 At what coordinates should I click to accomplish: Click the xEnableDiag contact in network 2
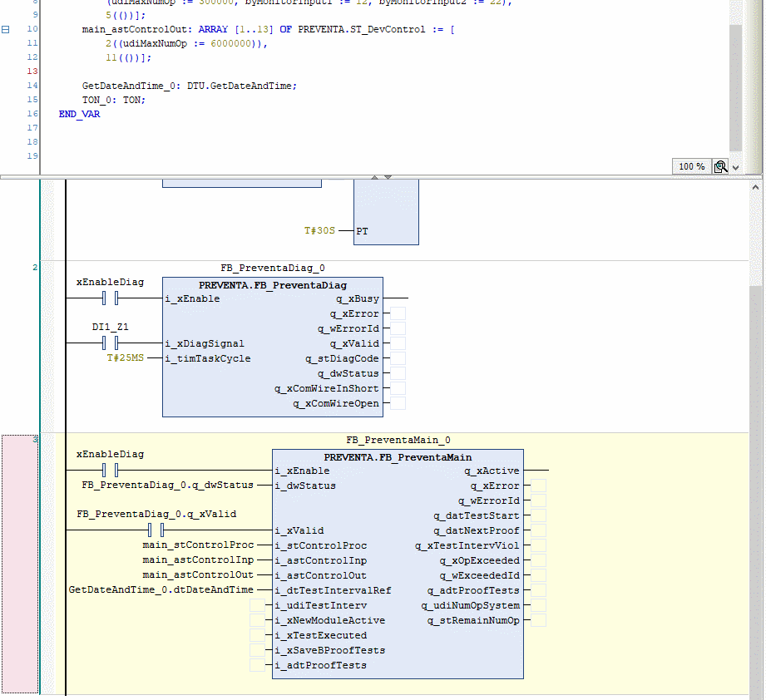111,298
